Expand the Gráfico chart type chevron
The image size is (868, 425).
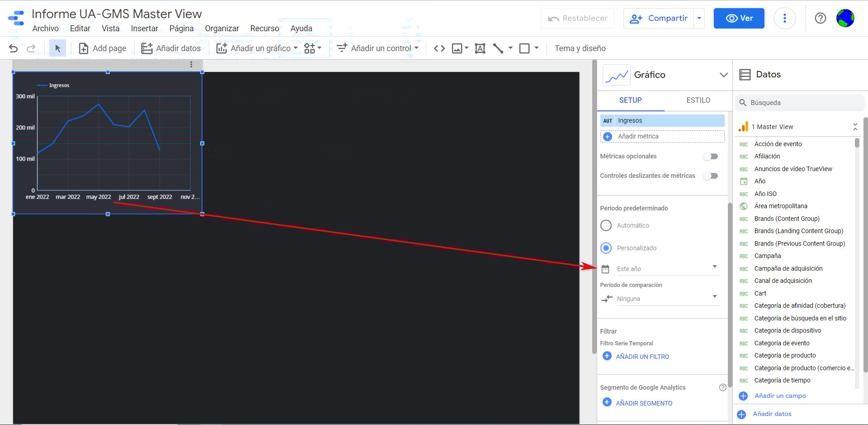pos(723,75)
